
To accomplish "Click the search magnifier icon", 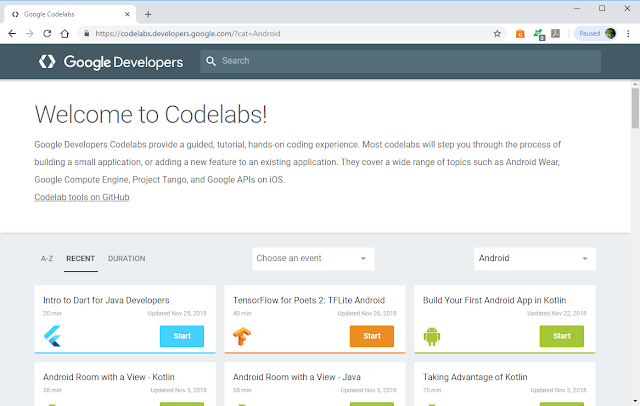I will tap(211, 61).
